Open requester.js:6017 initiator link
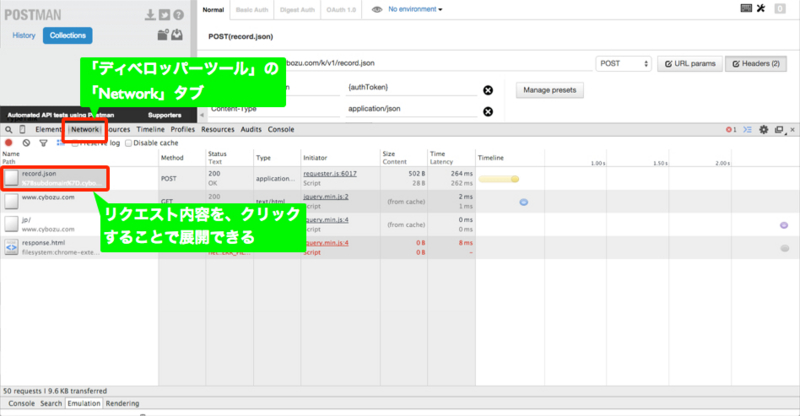Image resolution: width=800 pixels, height=416 pixels. [x=330, y=174]
